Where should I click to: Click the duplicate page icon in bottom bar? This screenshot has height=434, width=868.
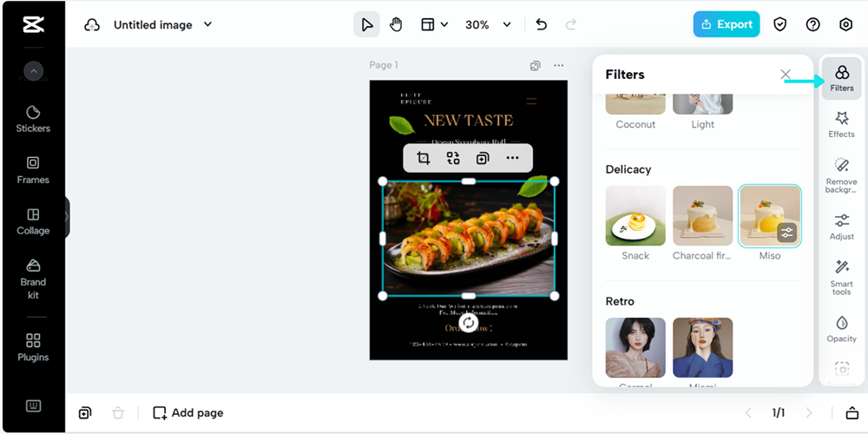[x=85, y=413]
